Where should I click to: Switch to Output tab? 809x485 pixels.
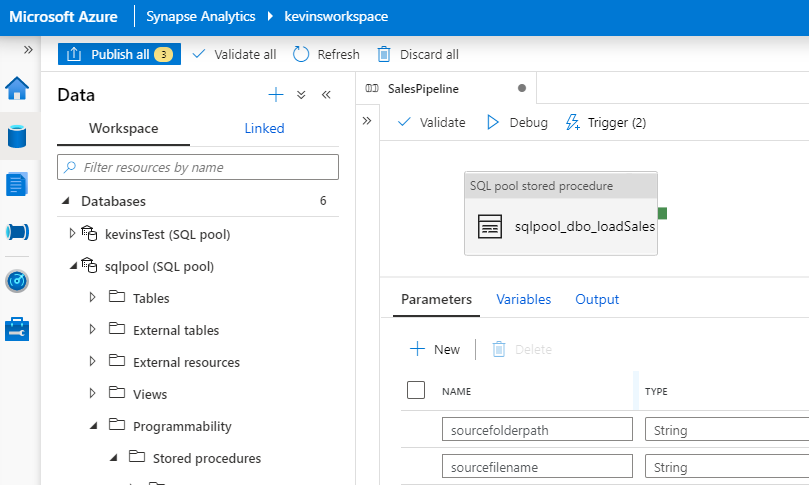(597, 299)
